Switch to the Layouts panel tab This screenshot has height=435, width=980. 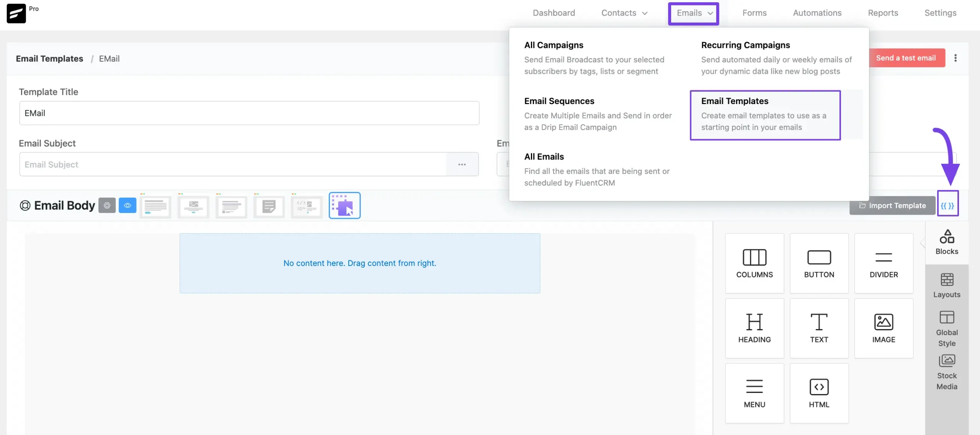(x=947, y=285)
